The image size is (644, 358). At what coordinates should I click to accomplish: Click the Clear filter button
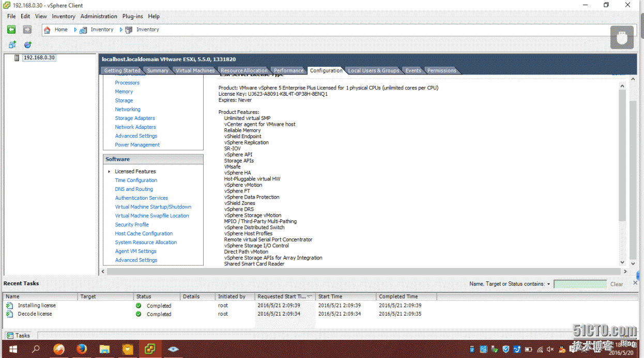[x=617, y=284]
